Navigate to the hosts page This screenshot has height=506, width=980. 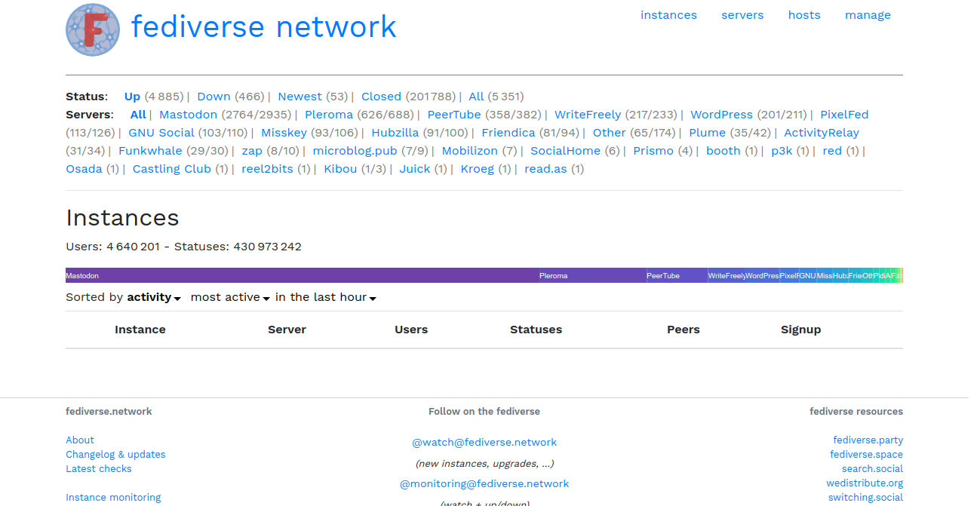pyautogui.click(x=804, y=15)
